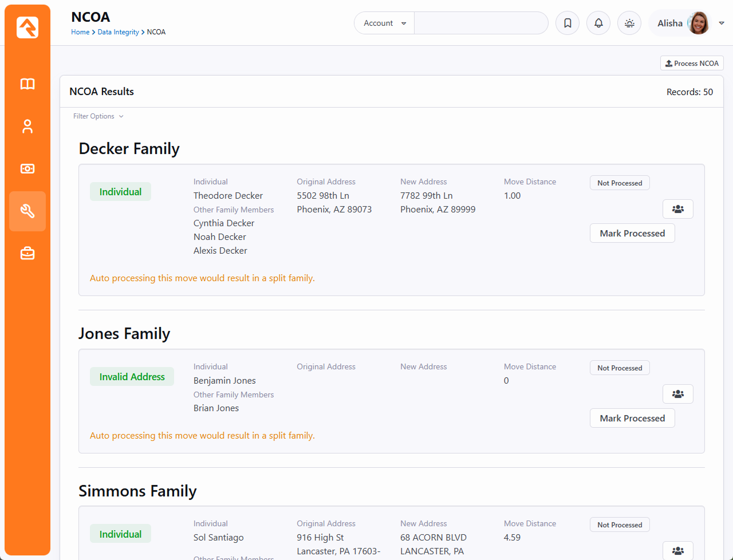Open the notifications bell icon

click(x=598, y=23)
